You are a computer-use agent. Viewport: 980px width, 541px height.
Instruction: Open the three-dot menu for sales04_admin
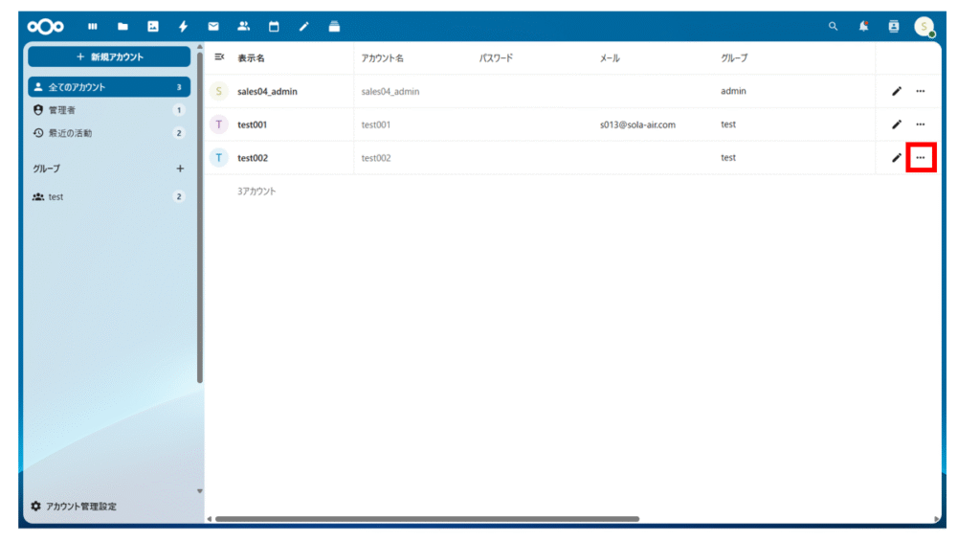click(x=920, y=92)
